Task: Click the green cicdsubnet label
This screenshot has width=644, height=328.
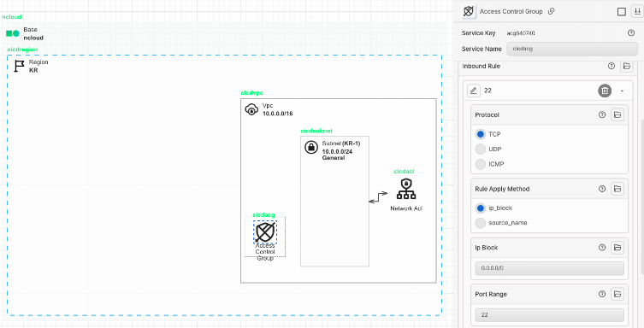Action: tap(316, 131)
